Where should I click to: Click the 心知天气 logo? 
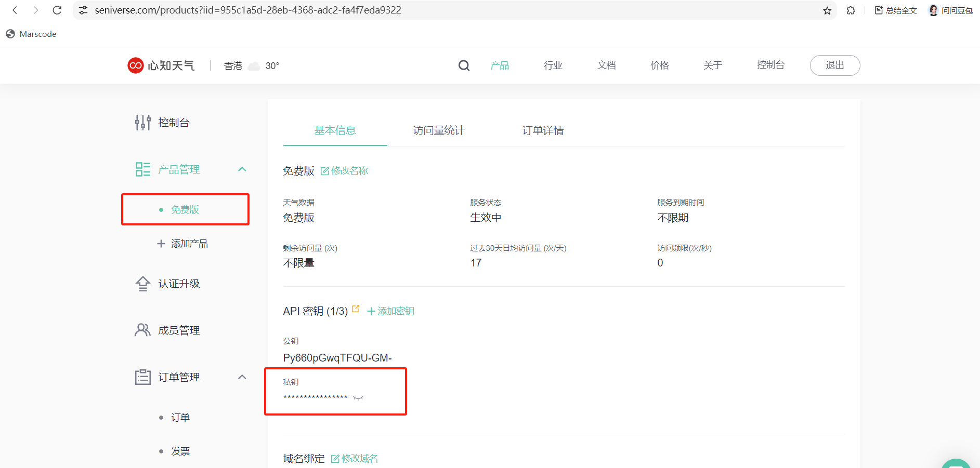[161, 65]
